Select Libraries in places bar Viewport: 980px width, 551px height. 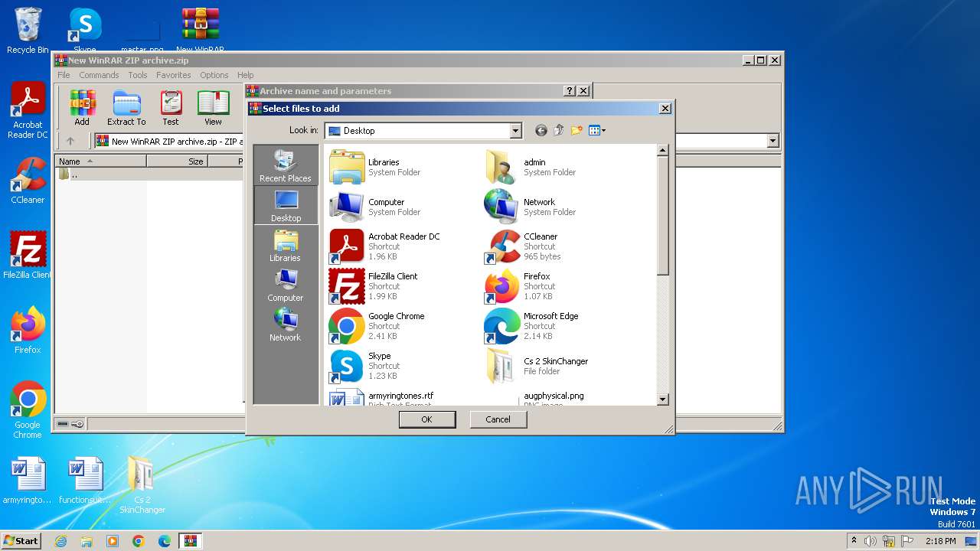[x=286, y=245]
